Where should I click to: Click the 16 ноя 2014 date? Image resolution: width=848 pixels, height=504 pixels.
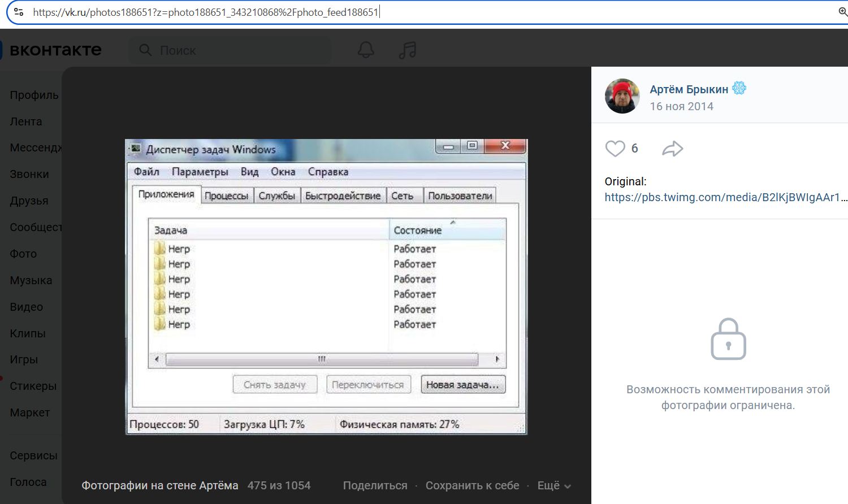[x=681, y=106]
